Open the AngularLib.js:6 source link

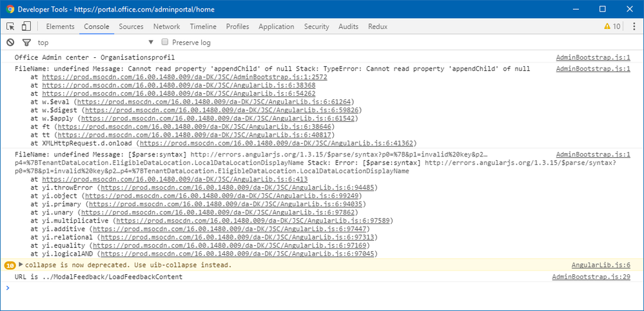pyautogui.click(x=601, y=265)
